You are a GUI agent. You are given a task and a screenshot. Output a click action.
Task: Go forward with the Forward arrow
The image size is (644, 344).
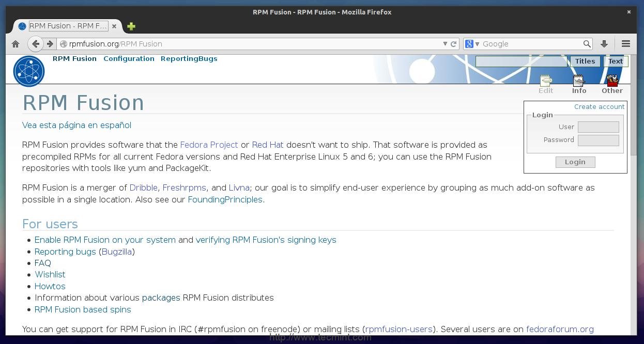[50, 44]
